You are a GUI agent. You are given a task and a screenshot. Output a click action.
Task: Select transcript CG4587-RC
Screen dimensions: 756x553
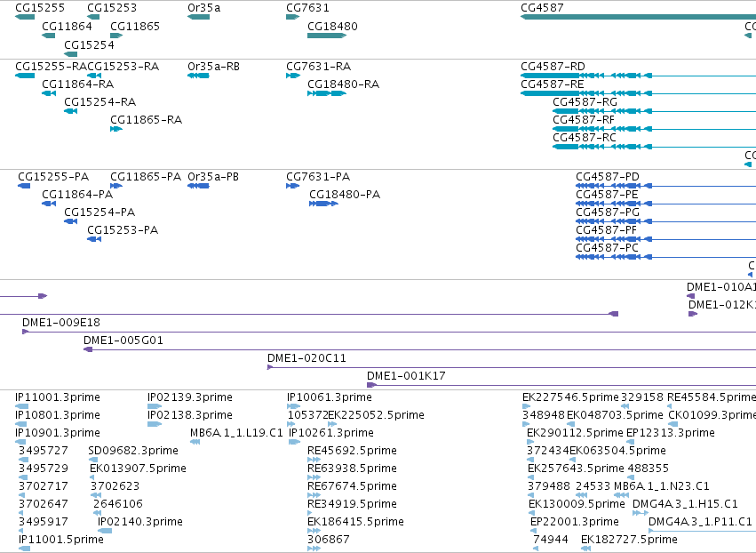654,147
